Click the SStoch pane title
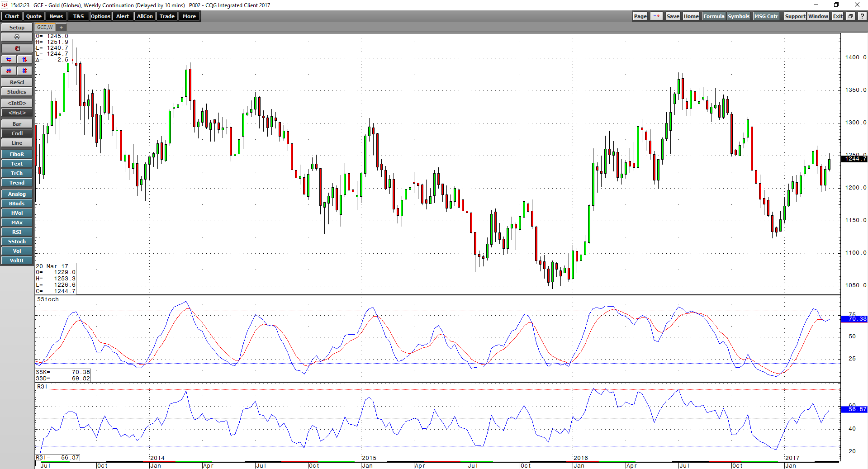 (x=48, y=299)
